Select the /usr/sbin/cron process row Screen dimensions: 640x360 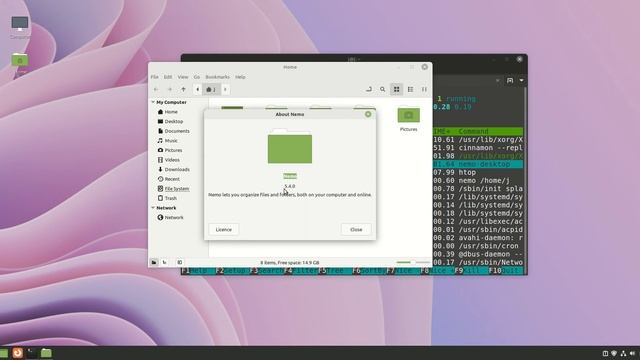[x=478, y=246]
